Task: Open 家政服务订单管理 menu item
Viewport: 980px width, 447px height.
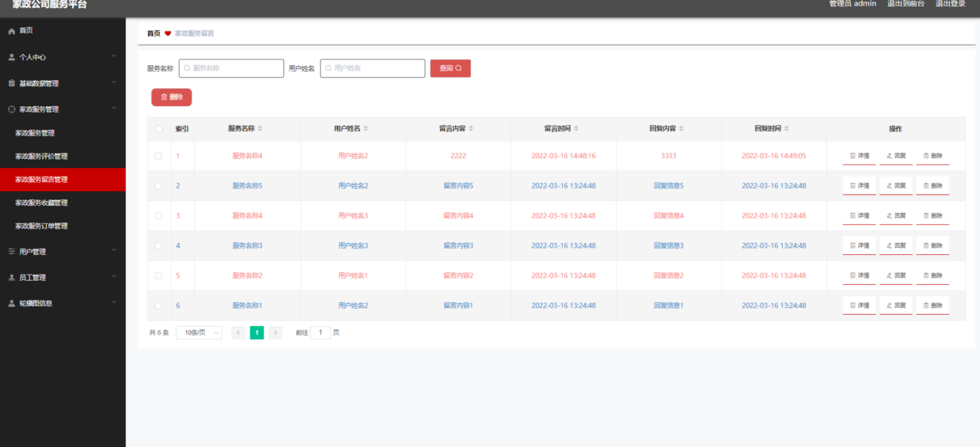Action: click(63, 226)
